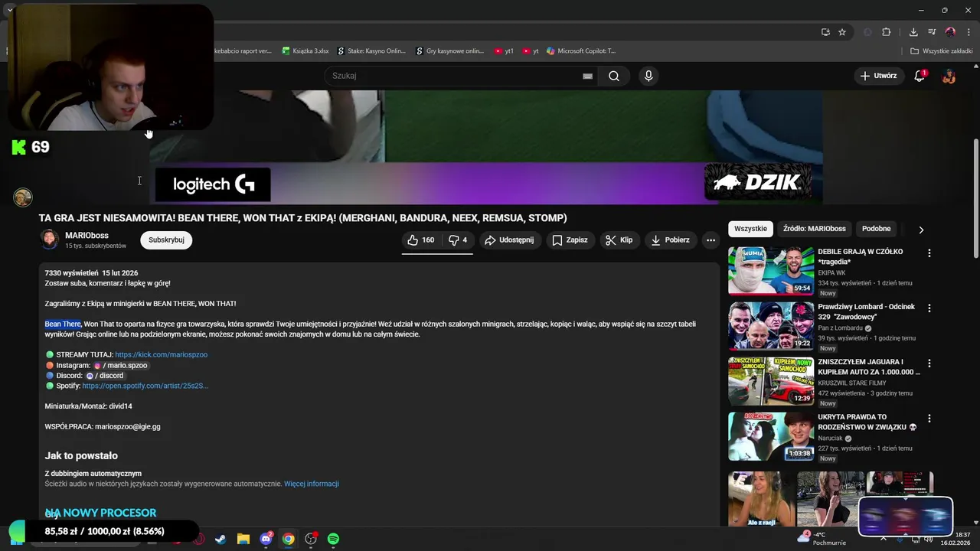The width and height of the screenshot is (980, 551).
Task: Open Prawdziwy Lombard Odcinek 329 thumbnail
Action: click(771, 326)
